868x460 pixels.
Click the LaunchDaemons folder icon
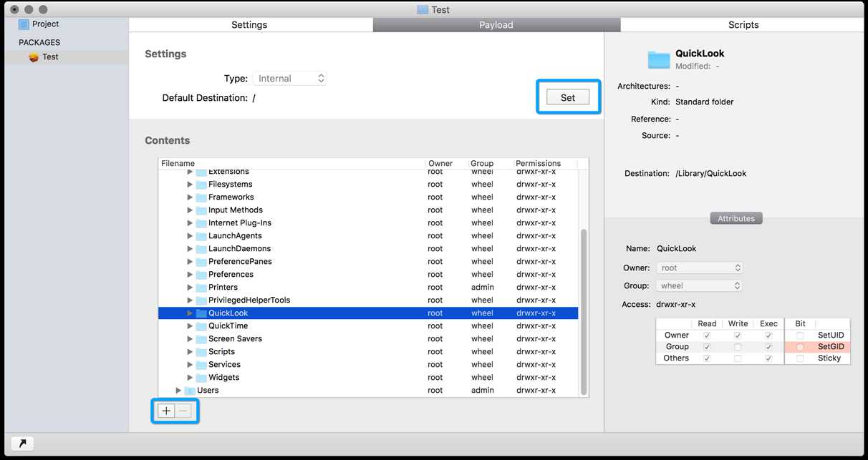(x=201, y=249)
